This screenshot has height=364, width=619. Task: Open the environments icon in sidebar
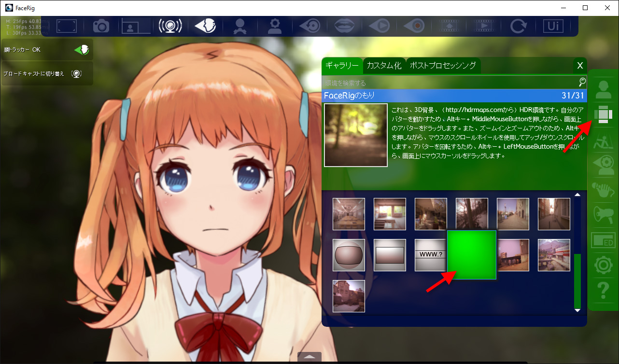click(x=603, y=115)
